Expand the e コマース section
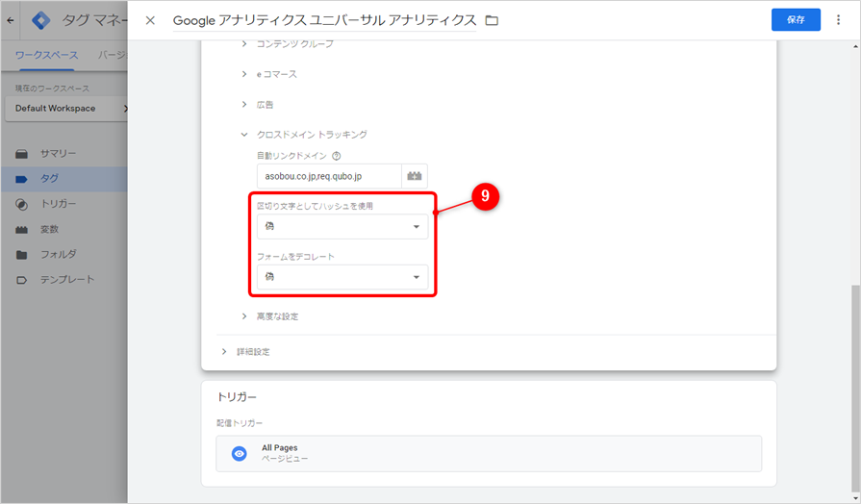The width and height of the screenshot is (861, 504). pyautogui.click(x=269, y=74)
